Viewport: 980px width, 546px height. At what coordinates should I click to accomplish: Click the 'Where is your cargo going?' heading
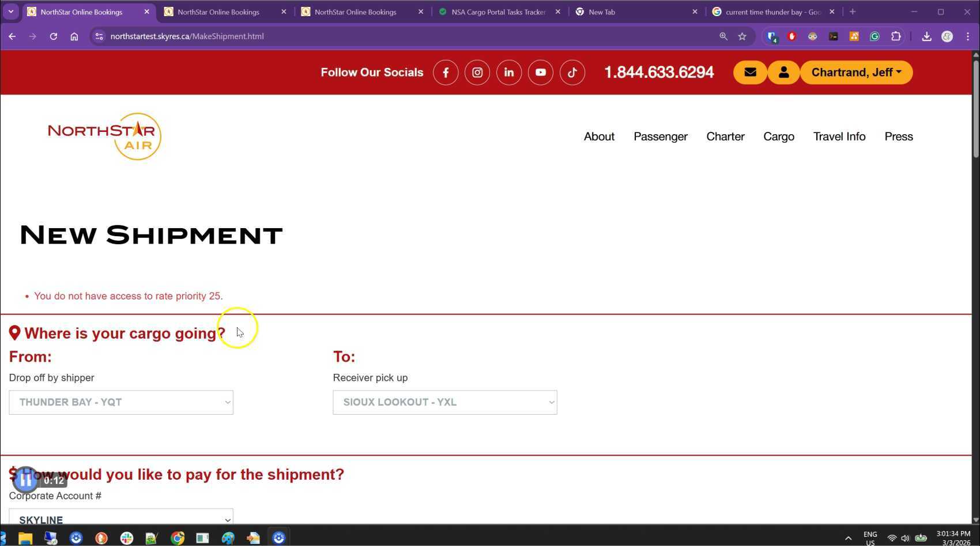[125, 333]
